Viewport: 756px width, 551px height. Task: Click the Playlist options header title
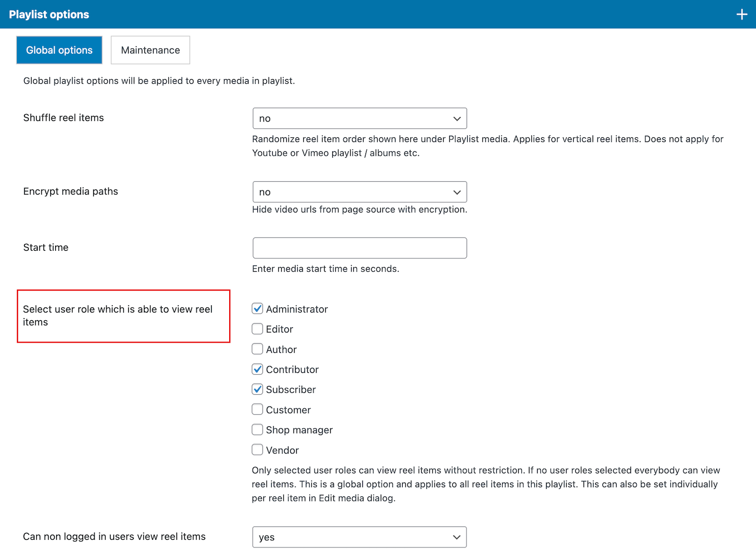(x=49, y=14)
